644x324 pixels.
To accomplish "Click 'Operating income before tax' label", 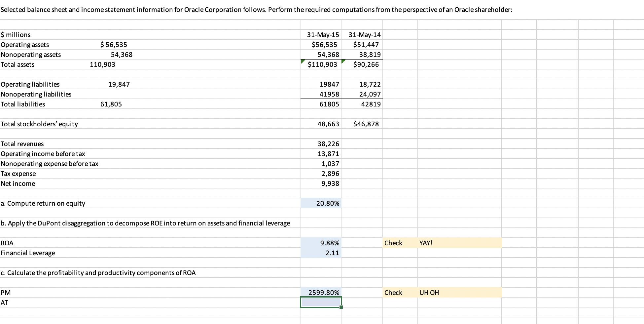I will click(43, 153).
